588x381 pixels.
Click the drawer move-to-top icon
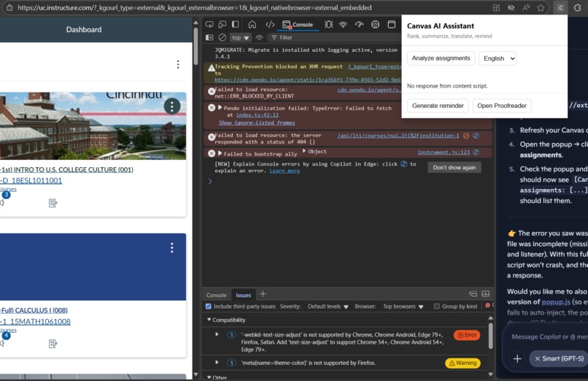point(473,293)
